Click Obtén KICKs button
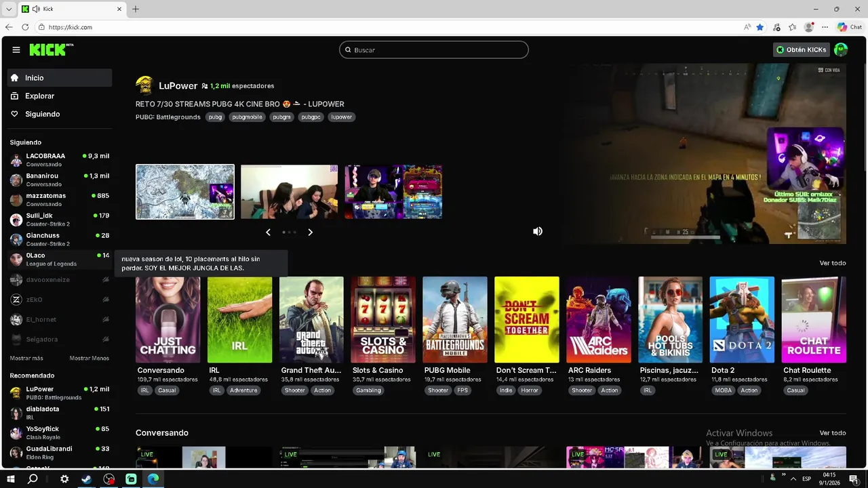Screen dimensions: 868x488 click(x=802, y=49)
